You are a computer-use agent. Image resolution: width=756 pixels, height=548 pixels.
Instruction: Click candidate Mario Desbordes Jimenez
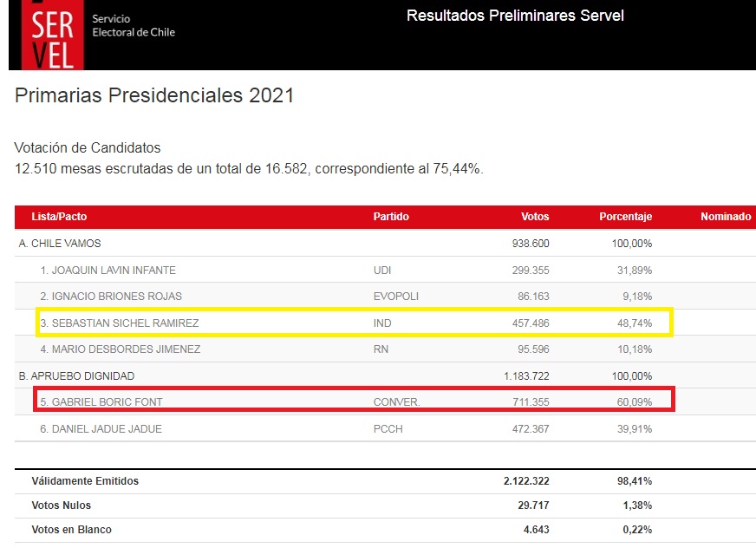(120, 349)
